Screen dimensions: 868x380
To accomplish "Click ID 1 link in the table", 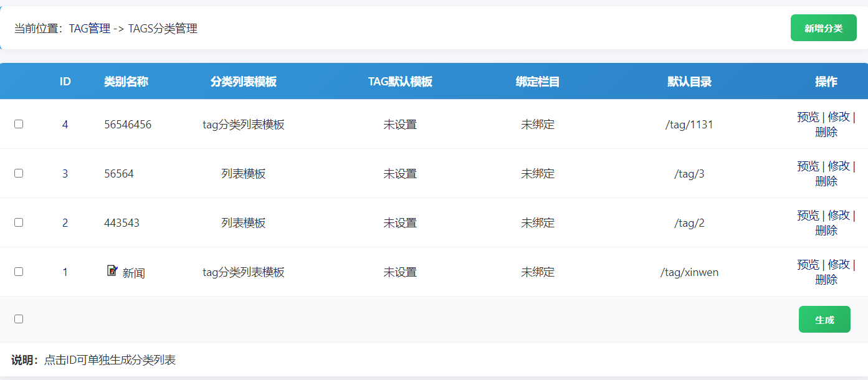I will [x=65, y=272].
